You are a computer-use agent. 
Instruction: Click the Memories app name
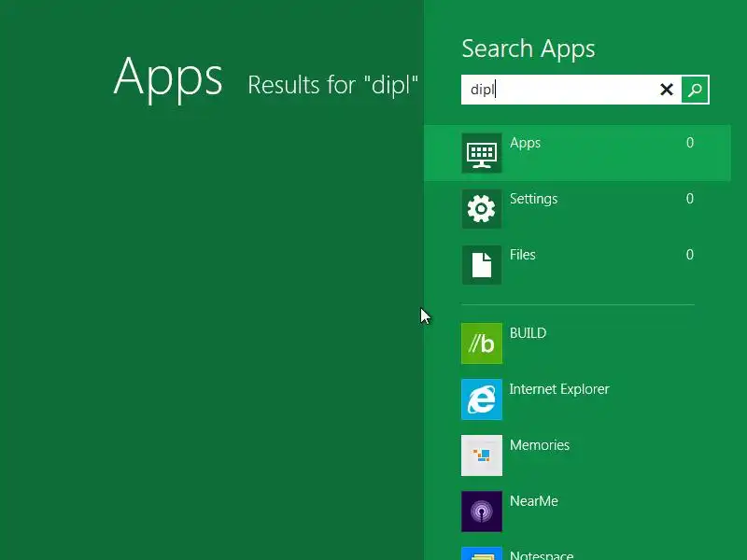click(540, 445)
